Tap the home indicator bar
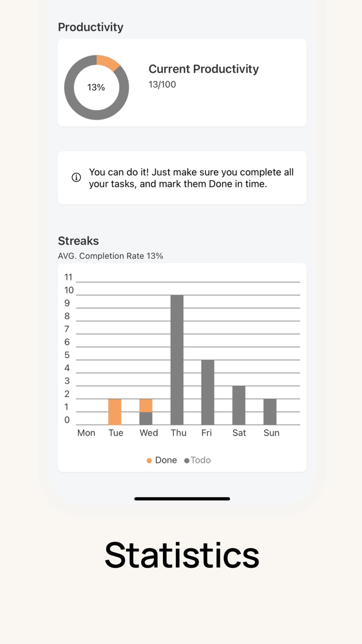This screenshot has width=362, height=644. [182, 499]
